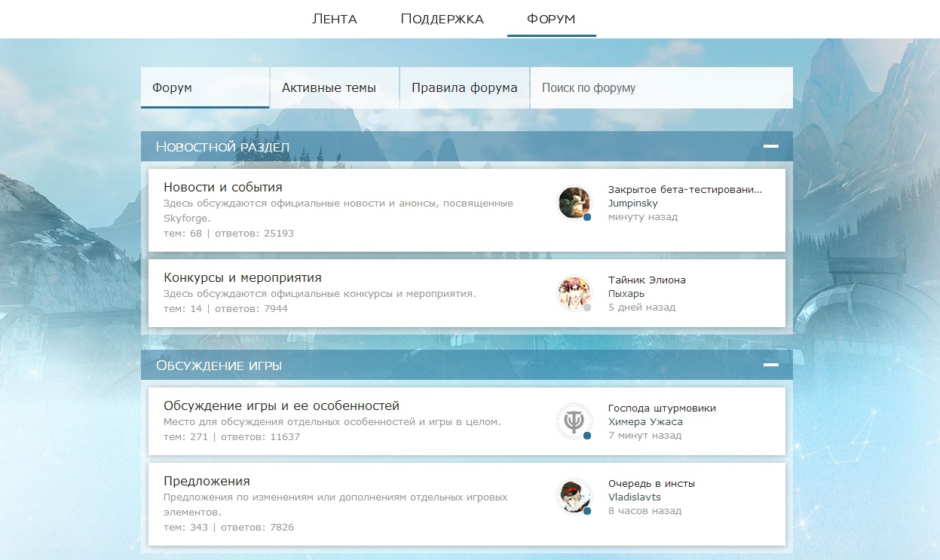This screenshot has height=560, width=940.
Task: Click the Новостной раздел section header title
Action: click(x=222, y=147)
